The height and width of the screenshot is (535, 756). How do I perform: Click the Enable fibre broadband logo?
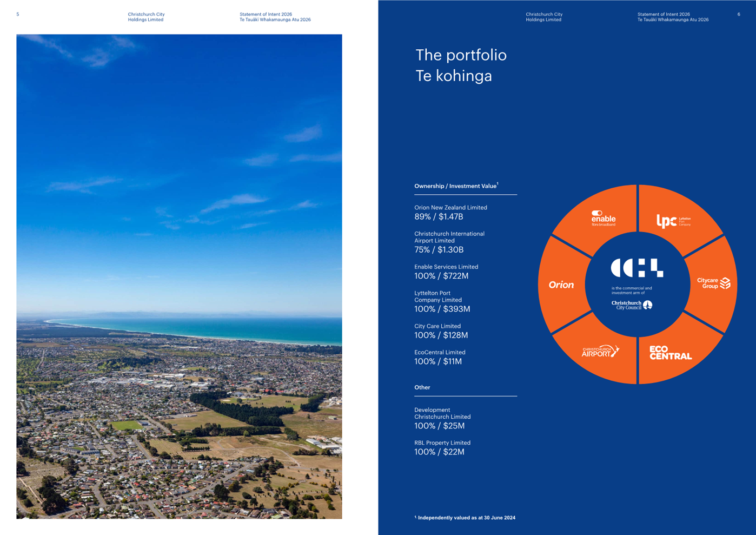(603, 218)
